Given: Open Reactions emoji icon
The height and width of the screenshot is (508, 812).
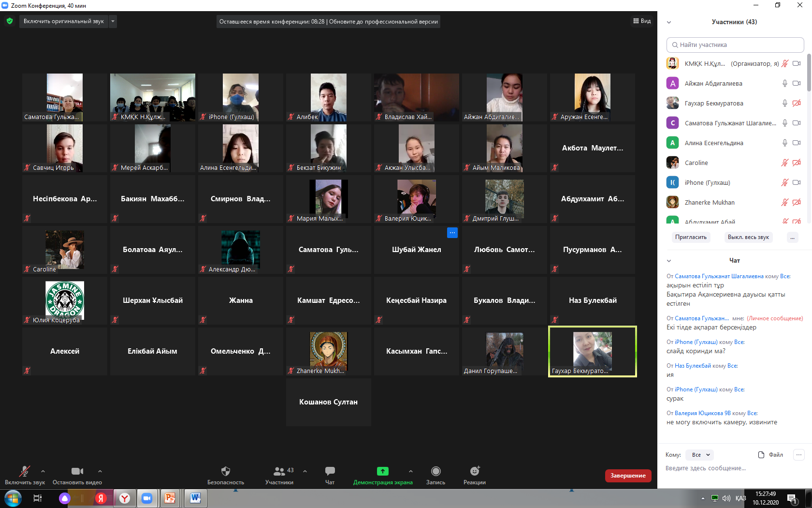Looking at the screenshot, I should 475,471.
